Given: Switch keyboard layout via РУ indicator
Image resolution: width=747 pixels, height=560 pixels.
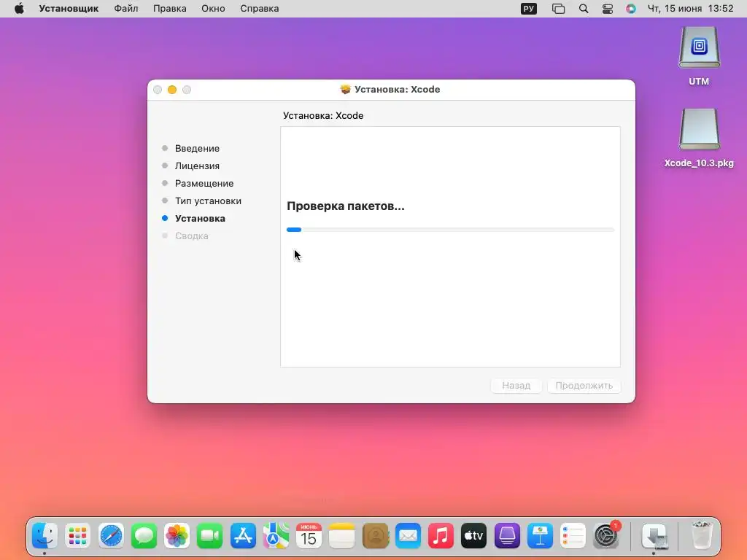Looking at the screenshot, I should coord(529,9).
